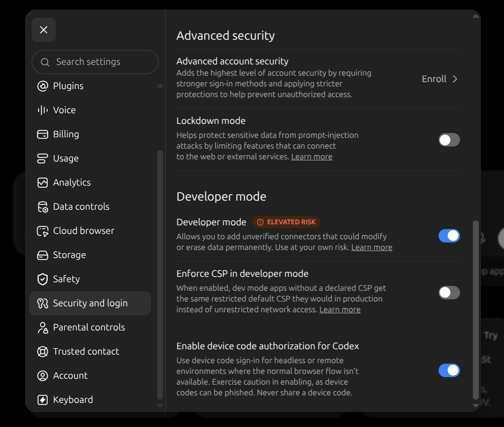This screenshot has width=504, height=427.
Task: Turn on the Lockdown mode toggle
Action: click(449, 140)
